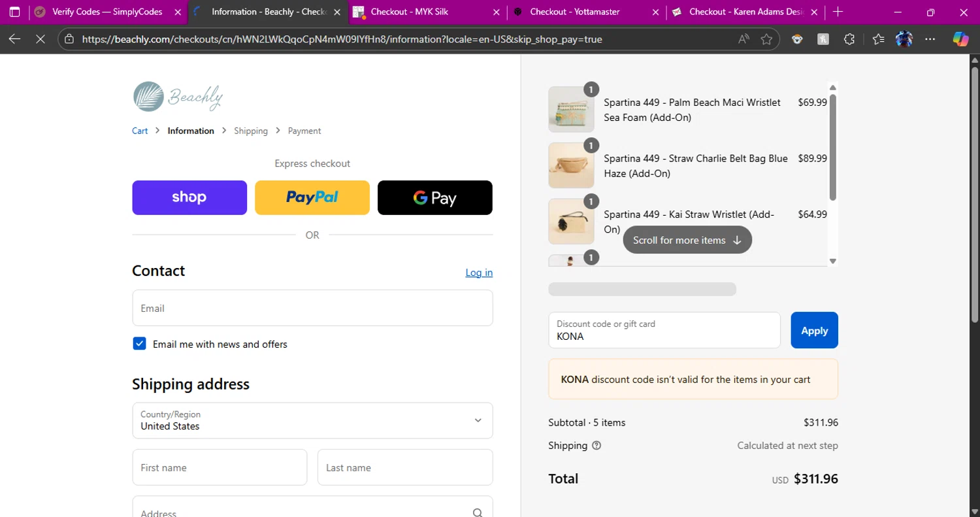Viewport: 980px width, 517px height.
Task: Click the cart list scroll-up arrow
Action: 832,88
